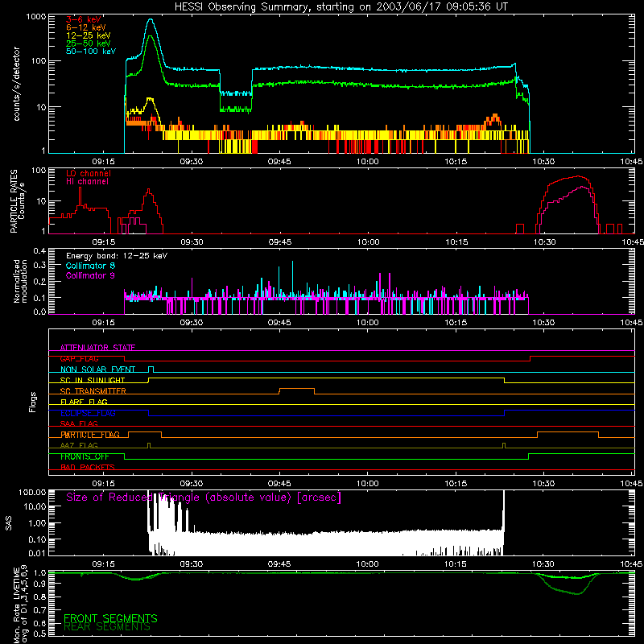Click the NON_SOLAR_EVENT short pulse on its line
The image size is (644, 644).
click(151, 367)
